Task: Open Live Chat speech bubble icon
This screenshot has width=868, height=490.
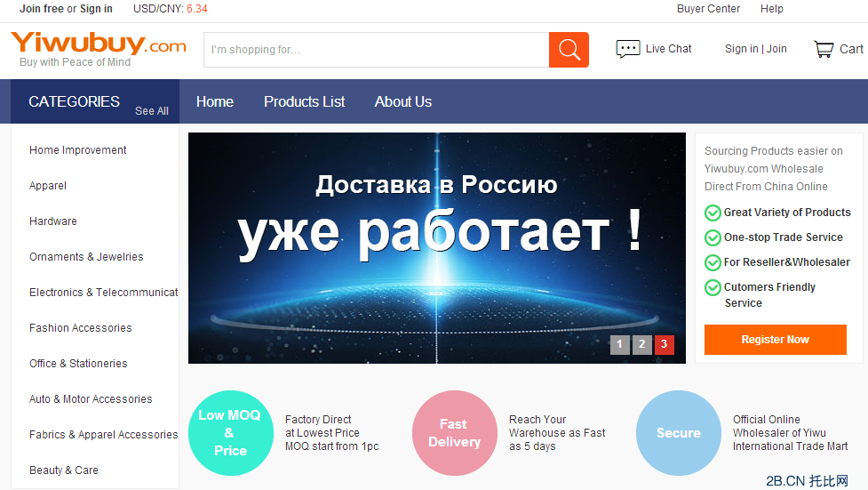Action: tap(628, 49)
